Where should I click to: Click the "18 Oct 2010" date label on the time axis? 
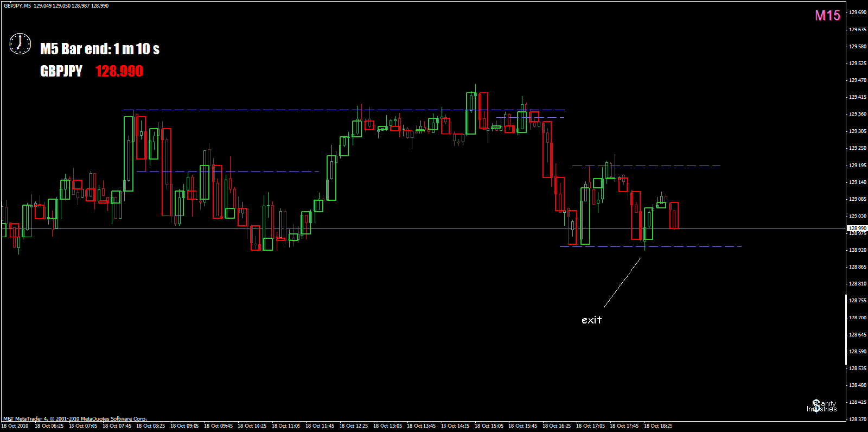point(15,426)
